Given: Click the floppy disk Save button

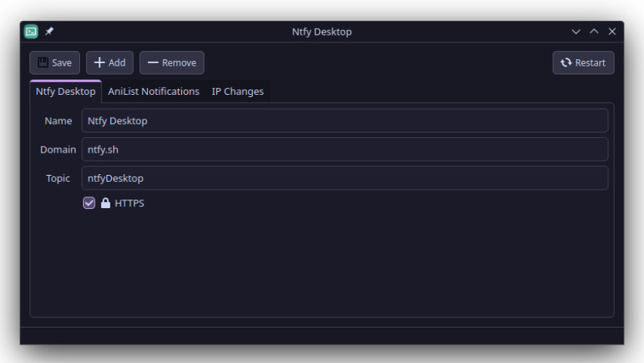Looking at the screenshot, I should (55, 63).
